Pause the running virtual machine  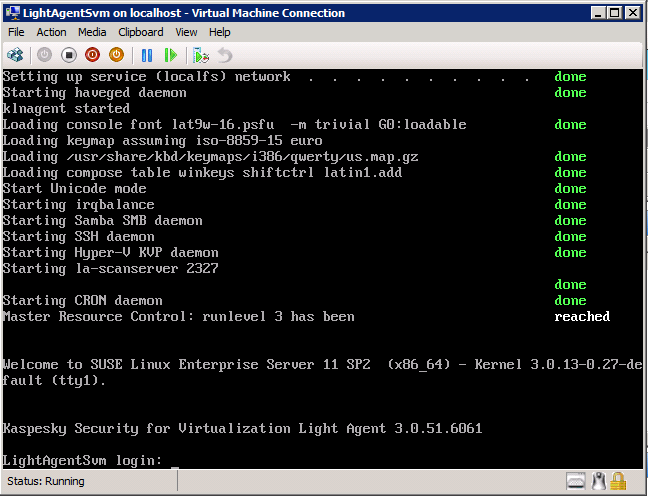(x=147, y=55)
